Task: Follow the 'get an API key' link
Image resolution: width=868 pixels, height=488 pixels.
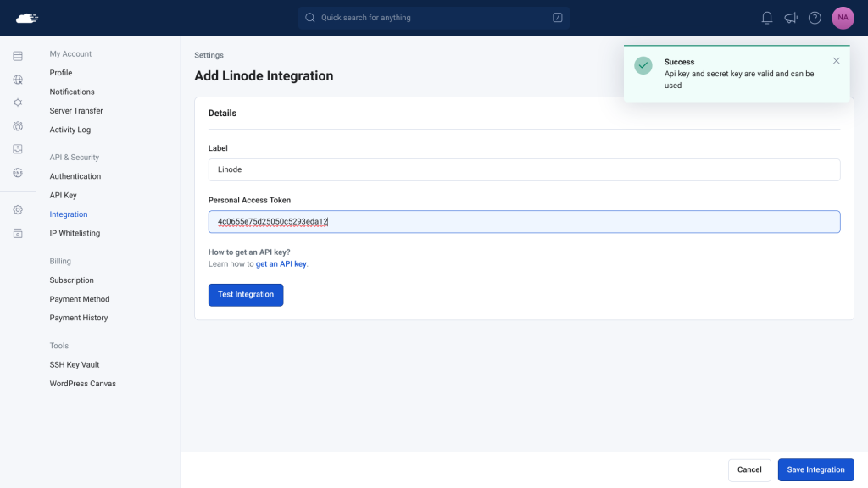Action: [x=281, y=264]
